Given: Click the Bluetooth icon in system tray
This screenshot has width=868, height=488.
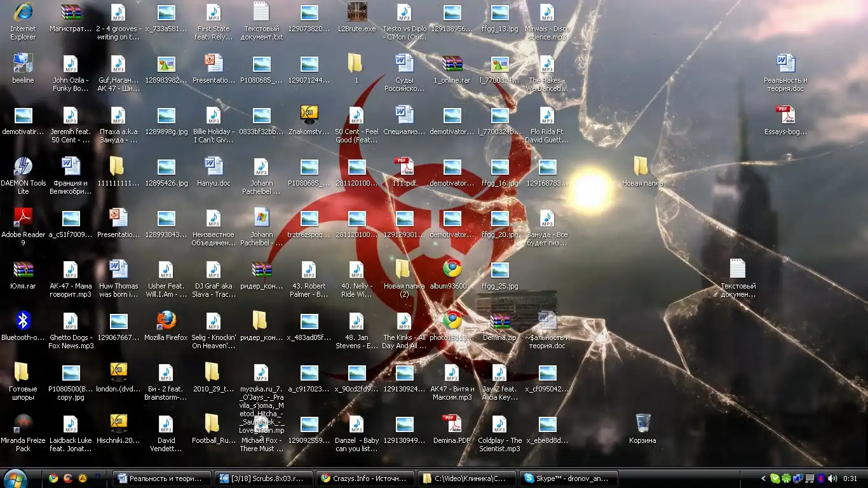Looking at the screenshot, I should (820, 478).
